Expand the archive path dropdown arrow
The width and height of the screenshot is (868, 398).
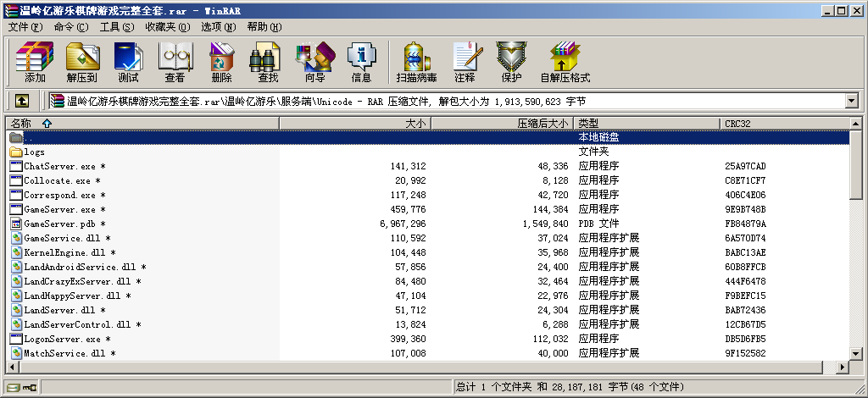(851, 102)
